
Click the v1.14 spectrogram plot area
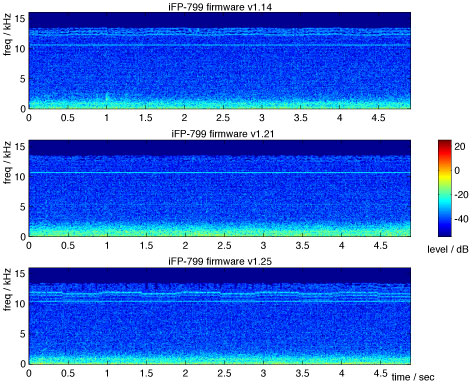coord(220,61)
